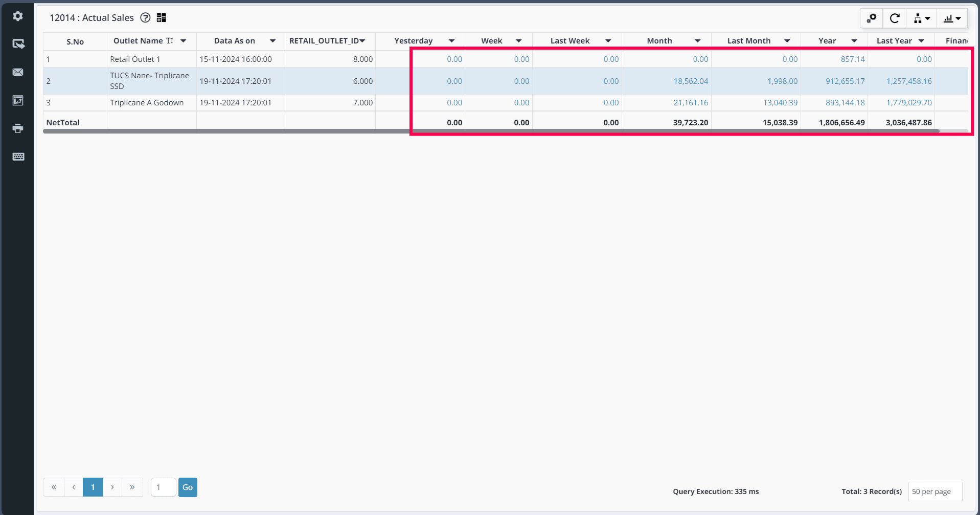Click the S.No column header
Viewport: 980px width, 515px height.
point(75,41)
